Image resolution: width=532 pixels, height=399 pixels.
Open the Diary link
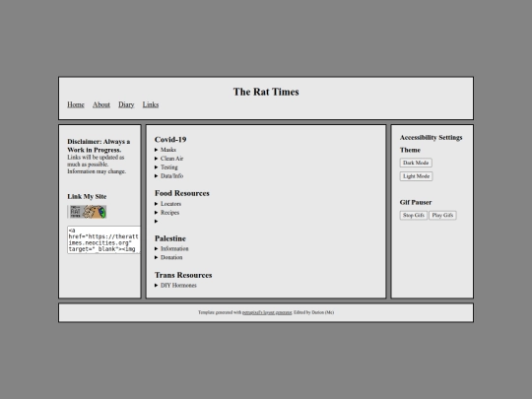(x=126, y=104)
